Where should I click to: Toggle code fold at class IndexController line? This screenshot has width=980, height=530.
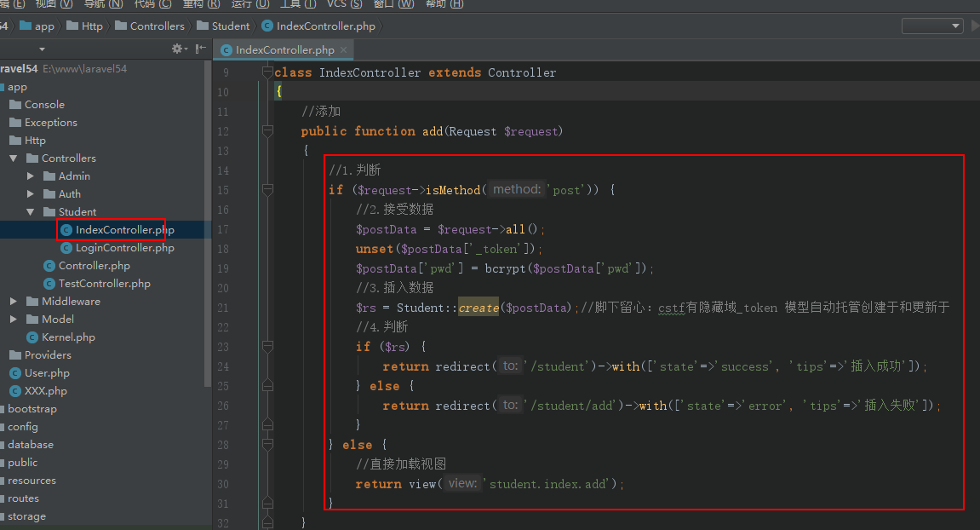pos(267,73)
